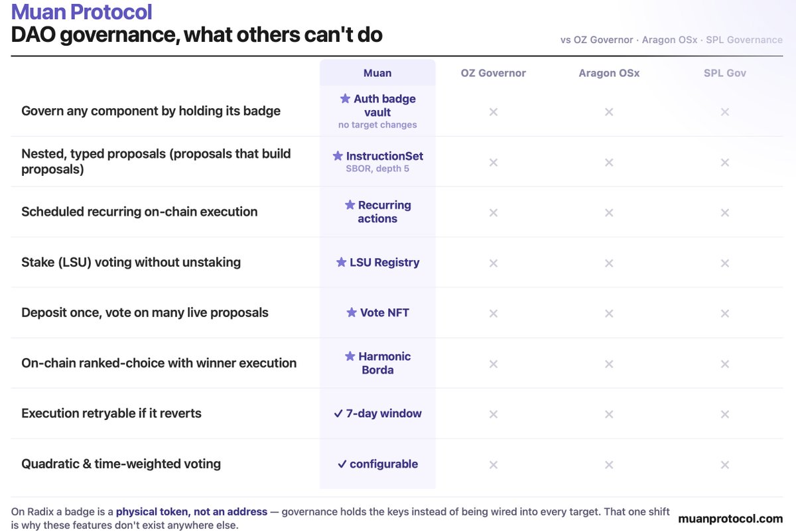Select the Aragon OSx column header

click(x=609, y=73)
